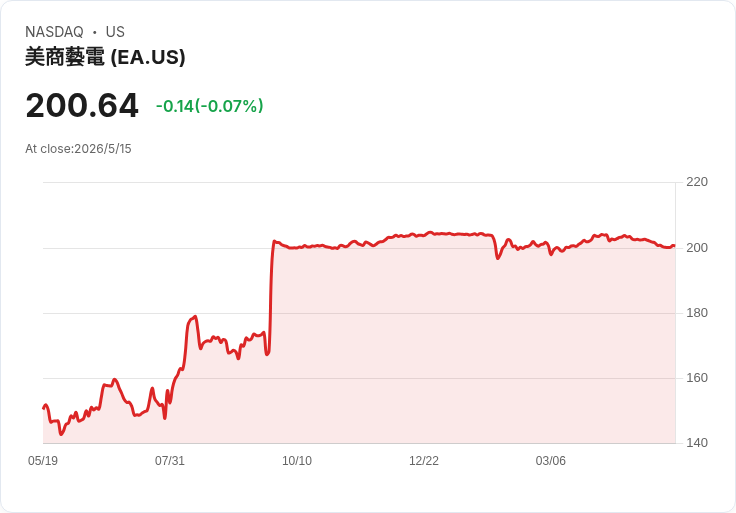736x513 pixels.
Task: Click the latest endpoint of the price line
Action: (x=674, y=245)
